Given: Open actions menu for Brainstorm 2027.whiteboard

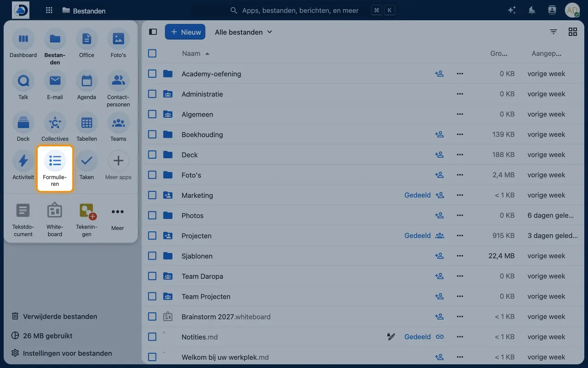Looking at the screenshot, I should pos(460,316).
